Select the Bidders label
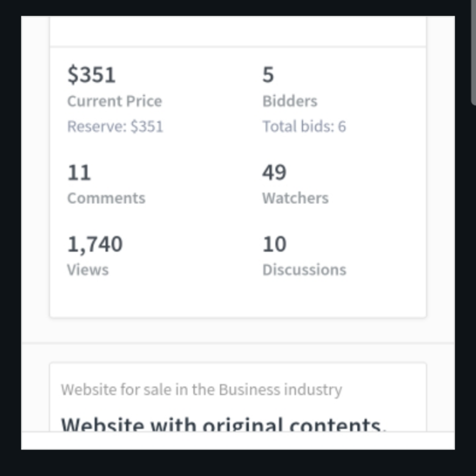Image resolution: width=476 pixels, height=476 pixels. coord(290,101)
